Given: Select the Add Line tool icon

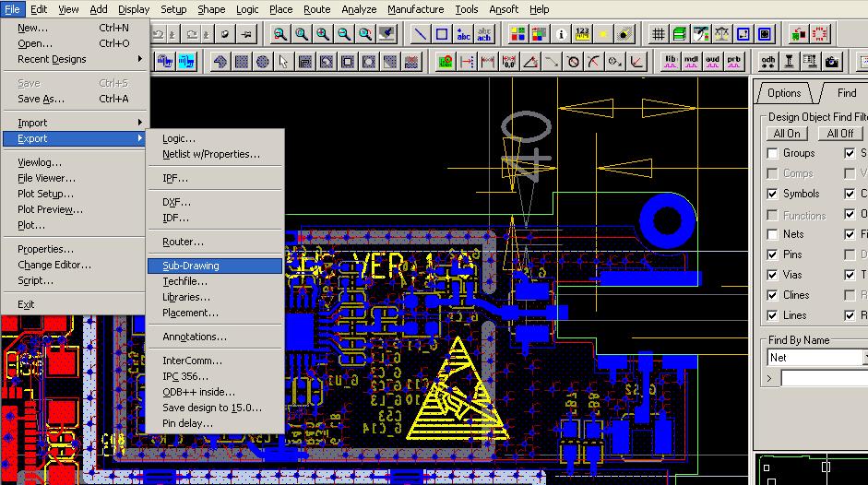Looking at the screenshot, I should (421, 35).
